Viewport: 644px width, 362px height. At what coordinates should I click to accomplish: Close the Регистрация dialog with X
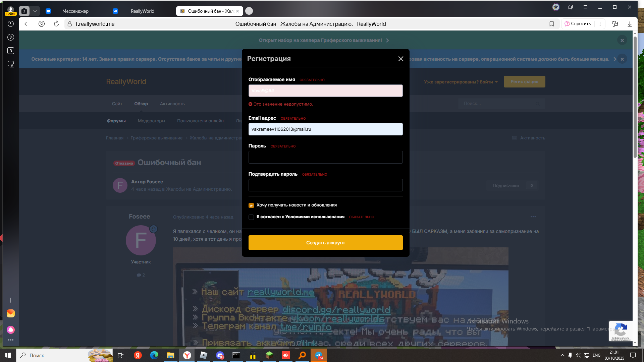coord(400,59)
